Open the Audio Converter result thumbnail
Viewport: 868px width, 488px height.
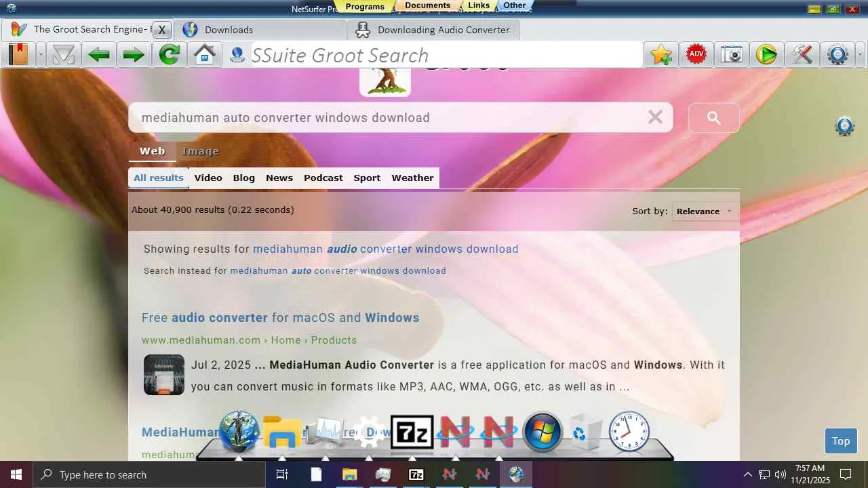click(x=164, y=375)
